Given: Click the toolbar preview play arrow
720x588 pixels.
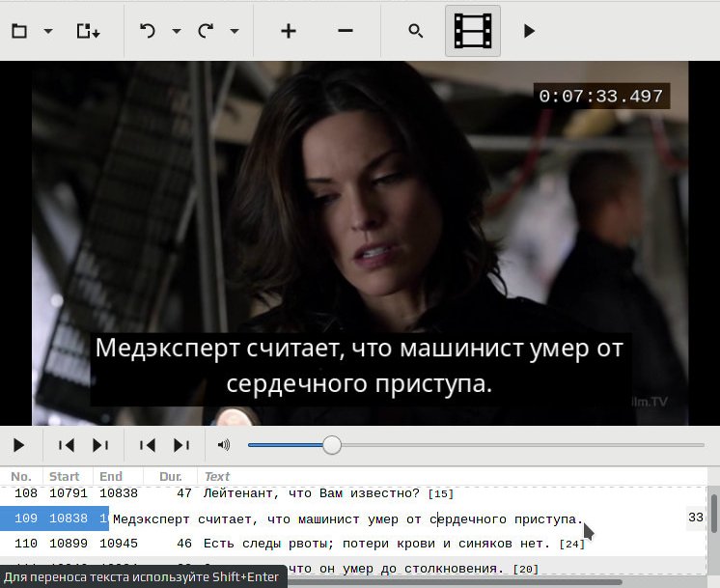Looking at the screenshot, I should click(x=530, y=31).
